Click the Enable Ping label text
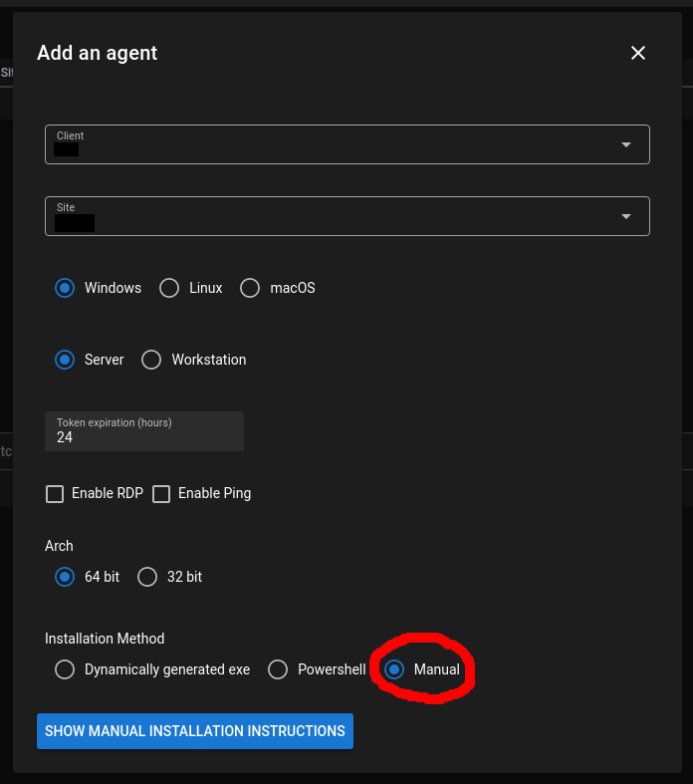 214,493
